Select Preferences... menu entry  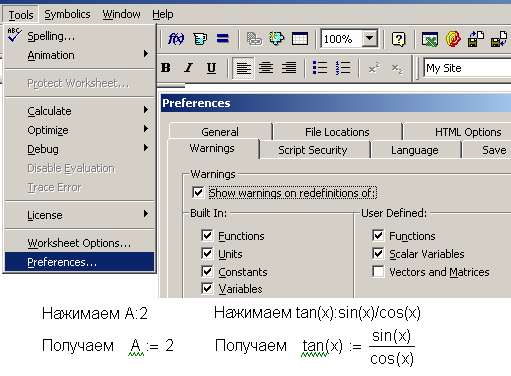coord(80,262)
